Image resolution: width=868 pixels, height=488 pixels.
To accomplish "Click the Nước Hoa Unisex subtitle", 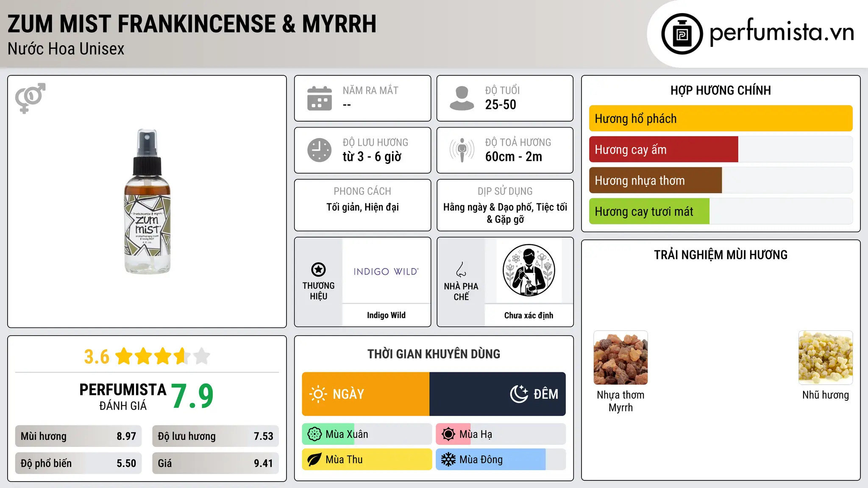I will 66,49.
